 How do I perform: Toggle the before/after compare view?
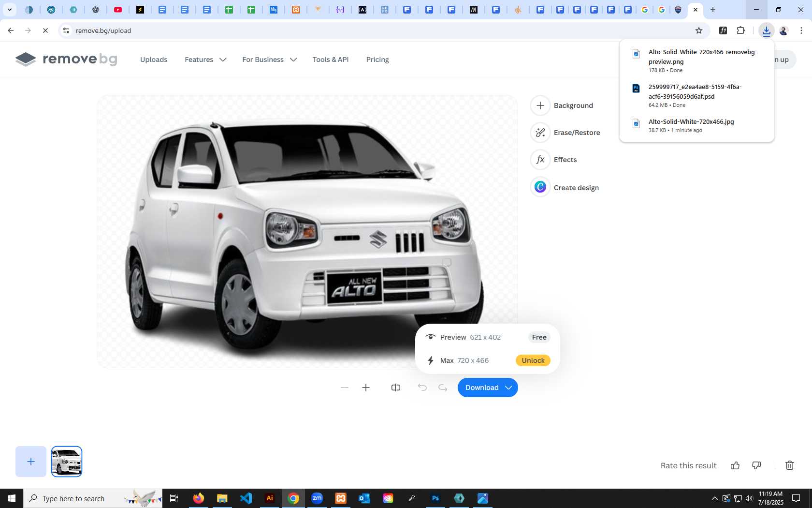point(396,388)
